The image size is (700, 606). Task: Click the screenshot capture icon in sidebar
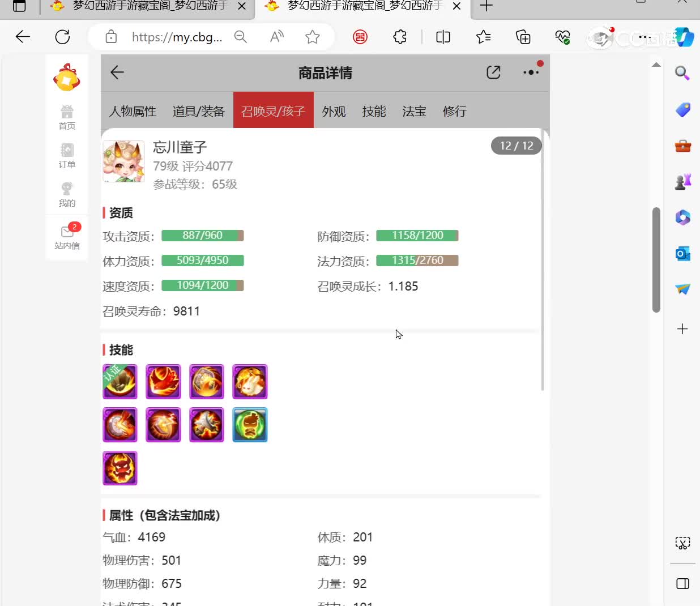pyautogui.click(x=682, y=543)
